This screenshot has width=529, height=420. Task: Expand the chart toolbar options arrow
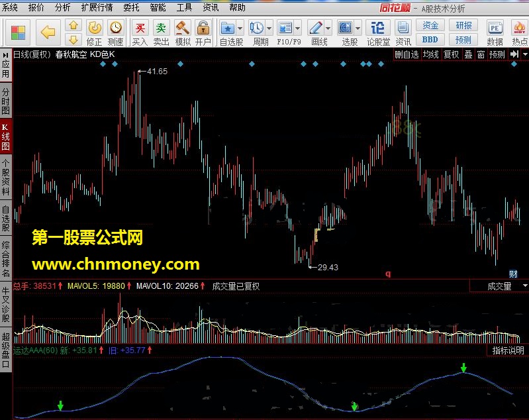click(x=525, y=54)
